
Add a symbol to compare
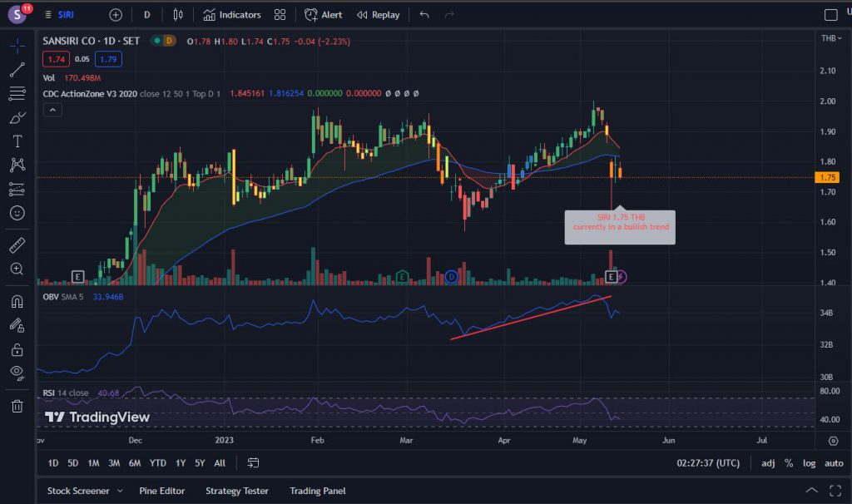(115, 15)
